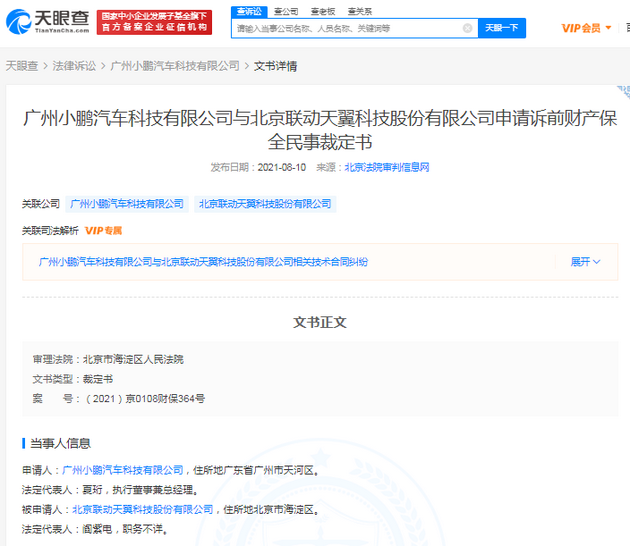The height and width of the screenshot is (546, 630).
Task: Click case number （2021）京0108财保364号
Action: click(144, 399)
